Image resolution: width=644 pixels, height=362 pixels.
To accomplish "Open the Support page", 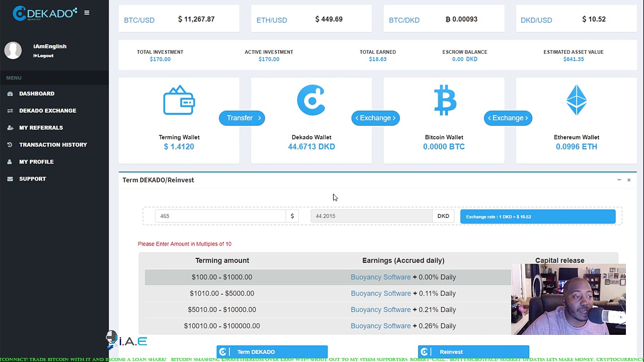I will 32,179.
